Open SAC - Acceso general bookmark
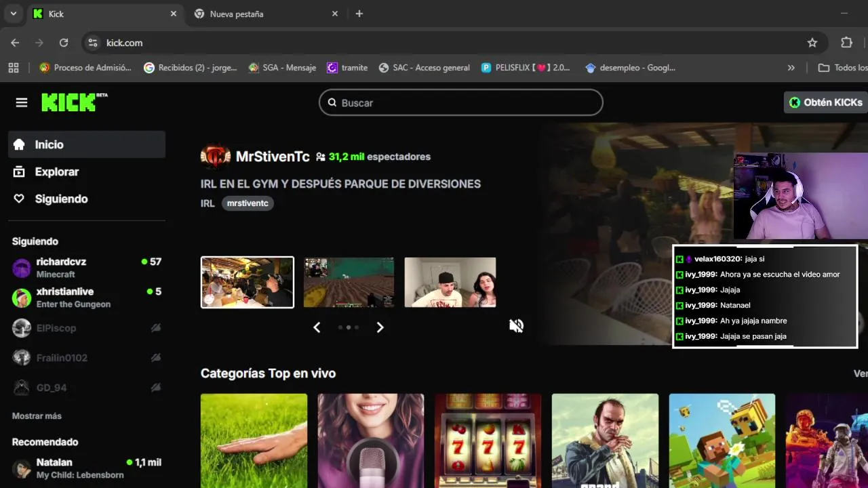The height and width of the screenshot is (488, 868). (424, 68)
